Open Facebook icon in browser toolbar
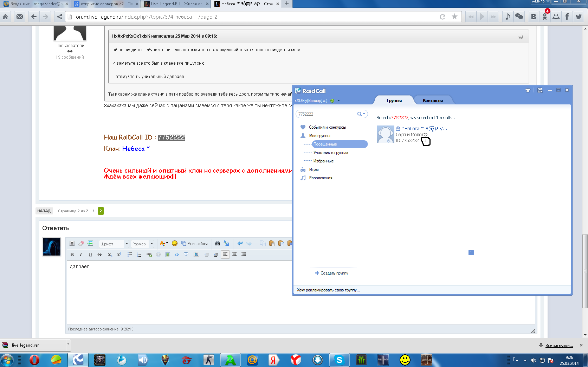Viewport: 588px width, 367px height. (567, 17)
